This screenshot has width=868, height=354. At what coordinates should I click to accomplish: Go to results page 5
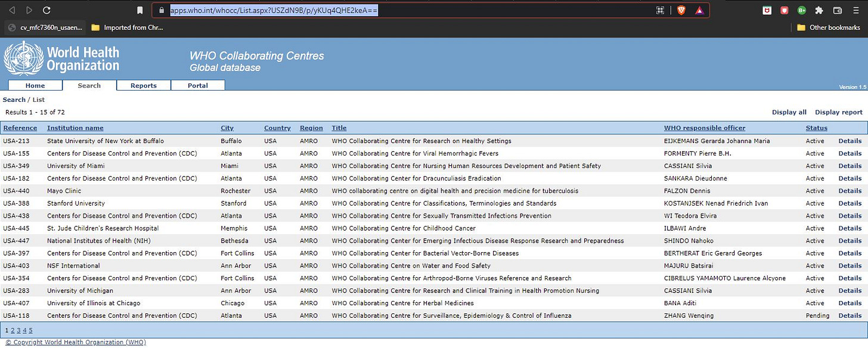click(x=30, y=330)
